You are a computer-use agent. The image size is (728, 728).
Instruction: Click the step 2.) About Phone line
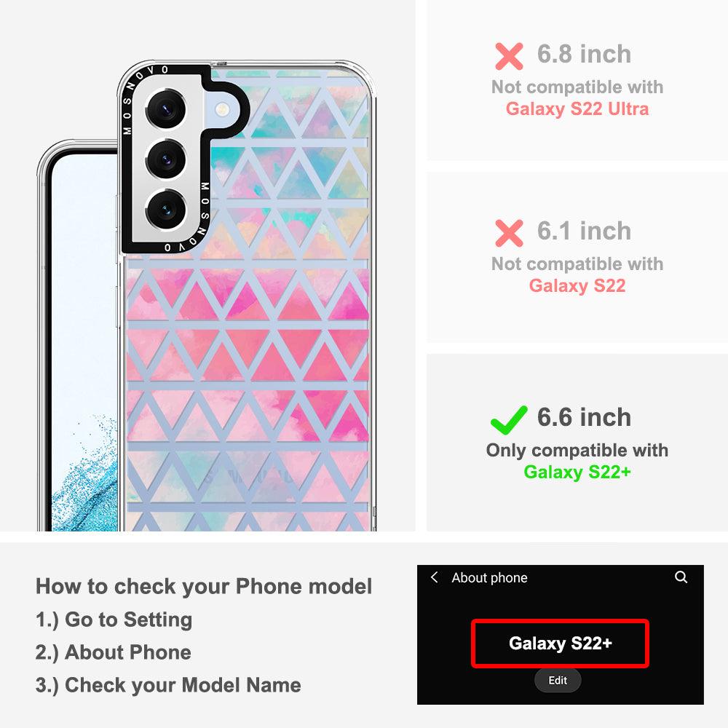click(114, 652)
